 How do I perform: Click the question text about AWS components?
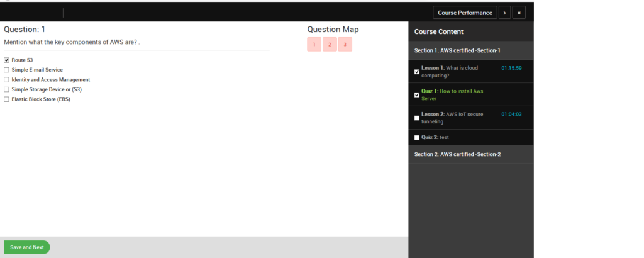[72, 42]
